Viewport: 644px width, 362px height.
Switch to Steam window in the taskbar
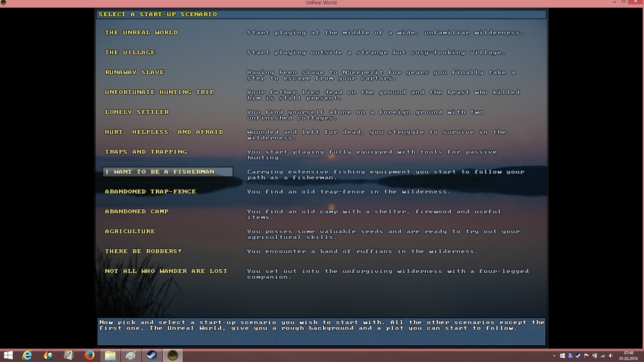click(x=152, y=355)
